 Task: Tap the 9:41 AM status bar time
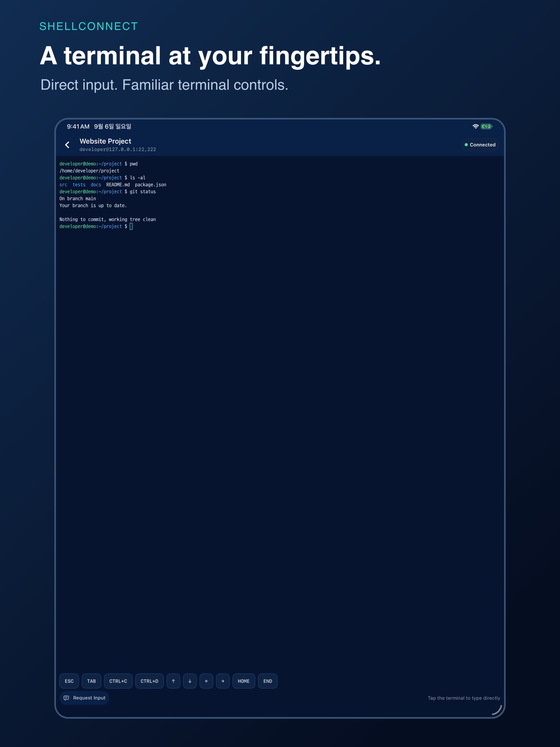click(x=78, y=126)
